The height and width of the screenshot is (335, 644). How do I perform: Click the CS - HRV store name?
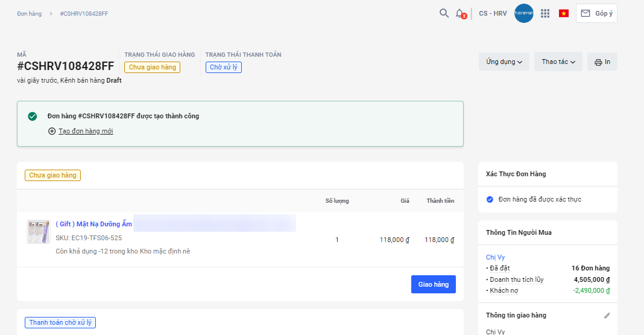pos(493,13)
